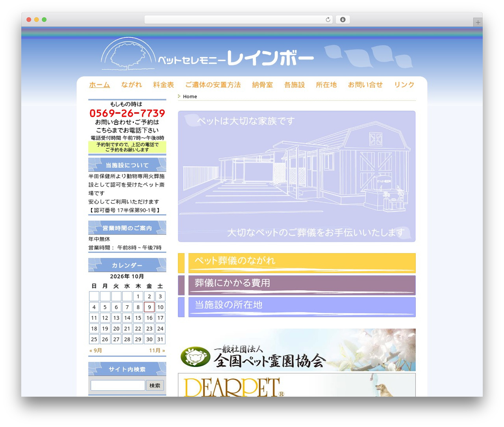Open the リンク links menu
The height and width of the screenshot is (427, 504).
[404, 85]
